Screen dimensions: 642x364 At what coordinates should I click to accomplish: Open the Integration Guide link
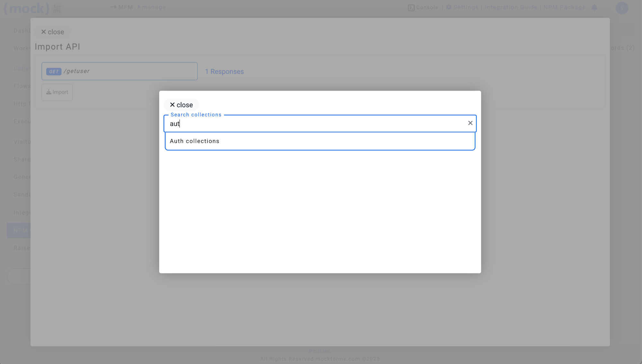coord(511,7)
